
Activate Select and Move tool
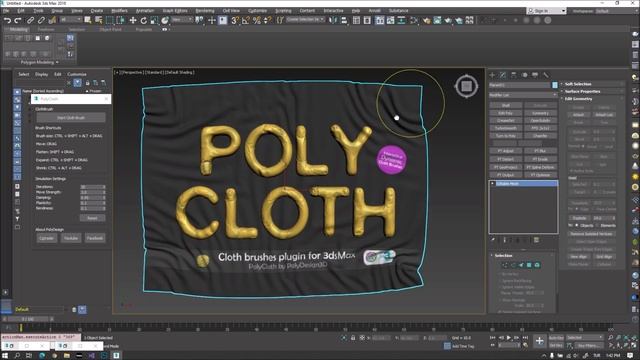click(133, 20)
